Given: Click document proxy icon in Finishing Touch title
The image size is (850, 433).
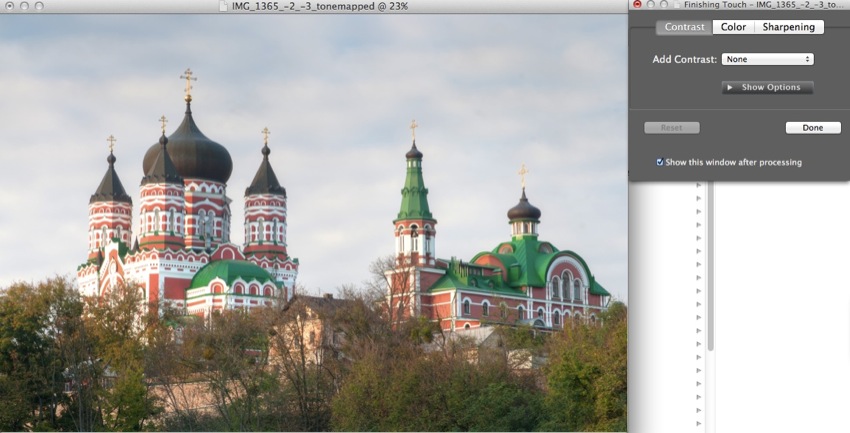Looking at the screenshot, I should click(x=677, y=4).
